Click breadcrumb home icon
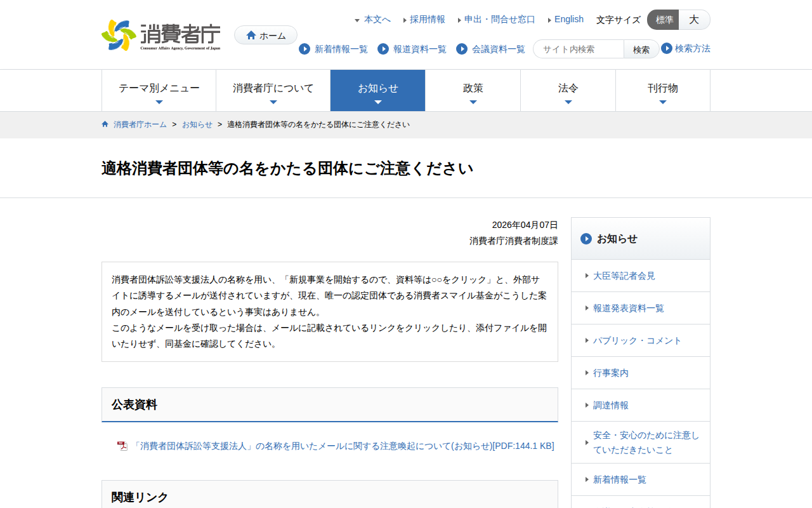Image resolution: width=812 pixels, height=508 pixels. click(x=105, y=124)
